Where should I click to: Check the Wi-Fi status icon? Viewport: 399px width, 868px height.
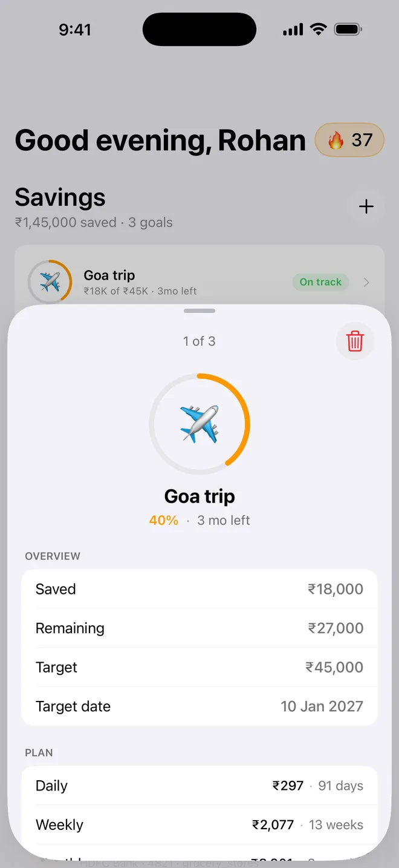(x=318, y=29)
